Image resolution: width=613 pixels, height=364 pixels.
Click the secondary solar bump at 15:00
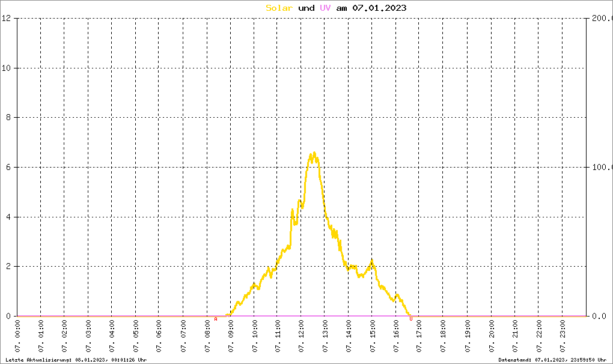click(x=372, y=261)
